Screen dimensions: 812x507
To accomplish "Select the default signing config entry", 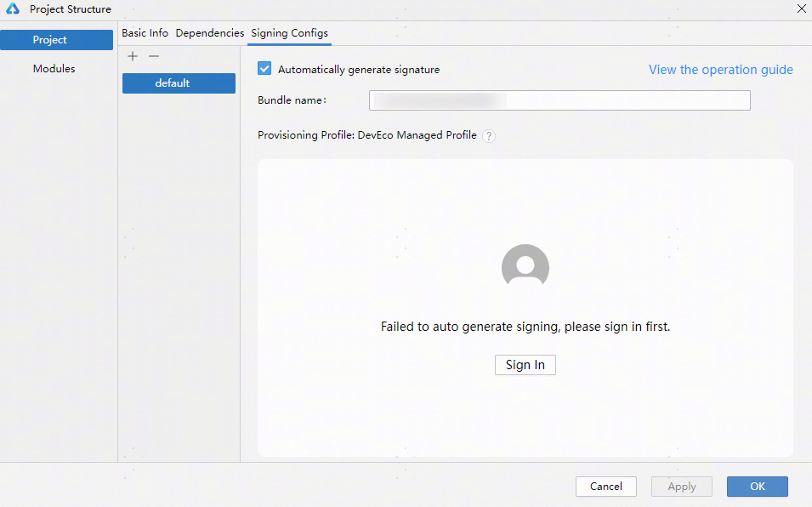I will coord(179,83).
